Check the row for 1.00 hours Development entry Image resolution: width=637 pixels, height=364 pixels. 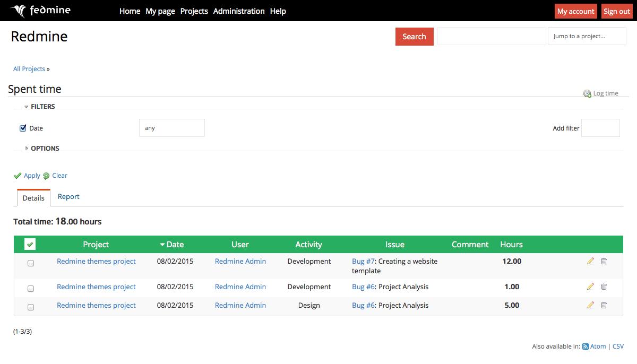click(31, 289)
